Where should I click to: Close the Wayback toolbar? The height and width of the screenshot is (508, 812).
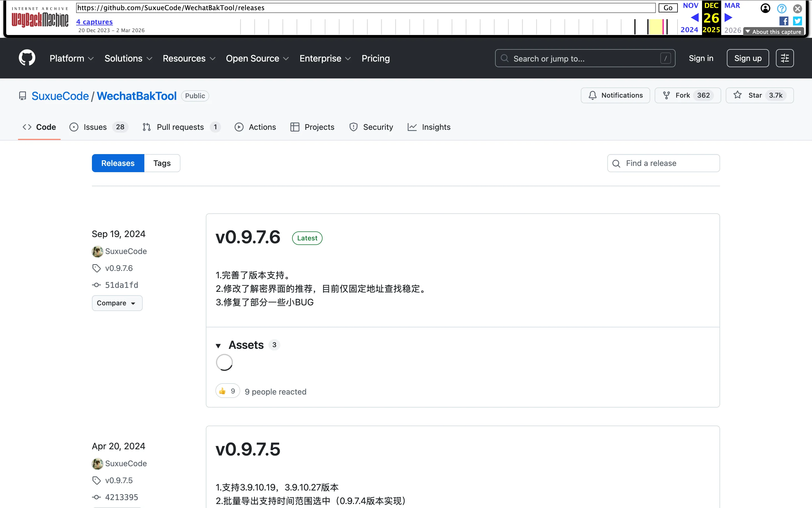(798, 8)
